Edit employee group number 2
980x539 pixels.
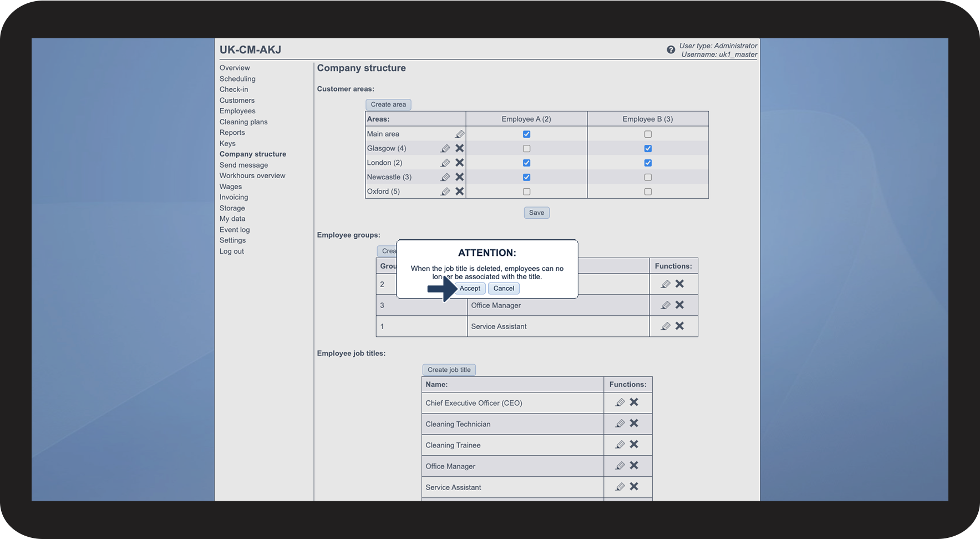point(666,284)
